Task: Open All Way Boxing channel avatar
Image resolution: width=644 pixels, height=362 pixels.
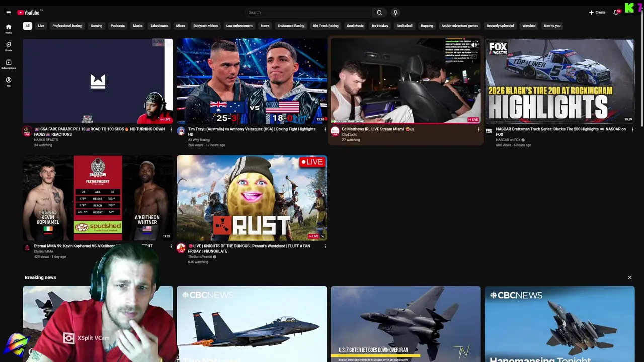Action: click(181, 131)
